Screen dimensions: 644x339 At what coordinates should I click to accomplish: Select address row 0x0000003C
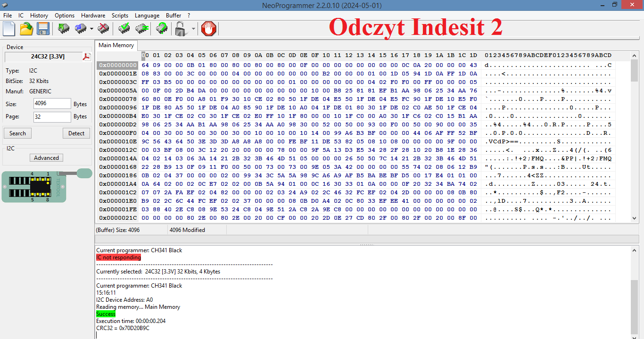118,82
